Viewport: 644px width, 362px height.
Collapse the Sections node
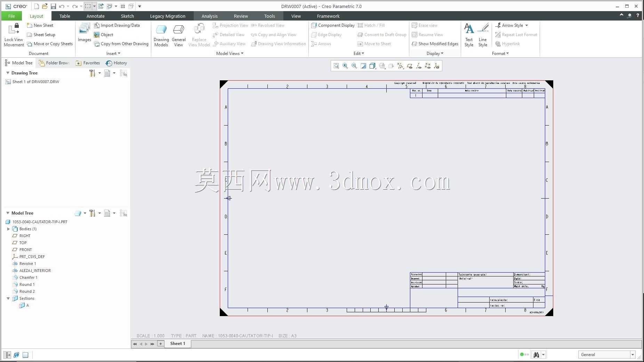click(8, 298)
